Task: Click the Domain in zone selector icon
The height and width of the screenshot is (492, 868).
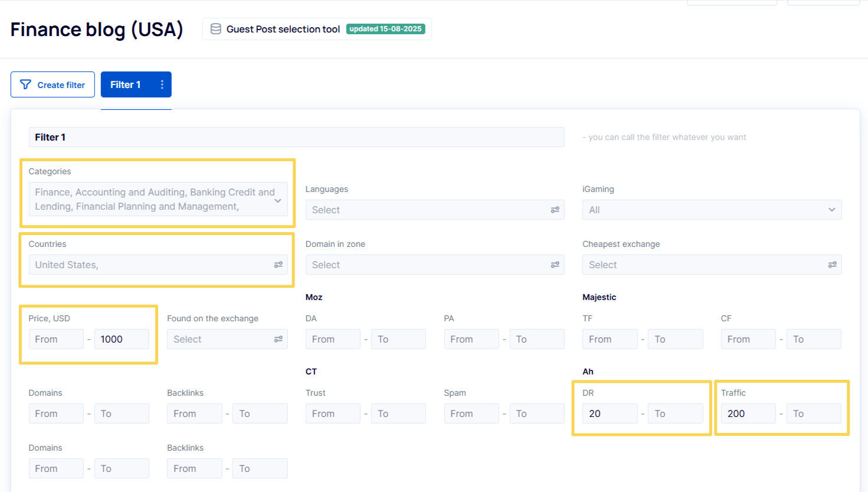Action: click(555, 265)
